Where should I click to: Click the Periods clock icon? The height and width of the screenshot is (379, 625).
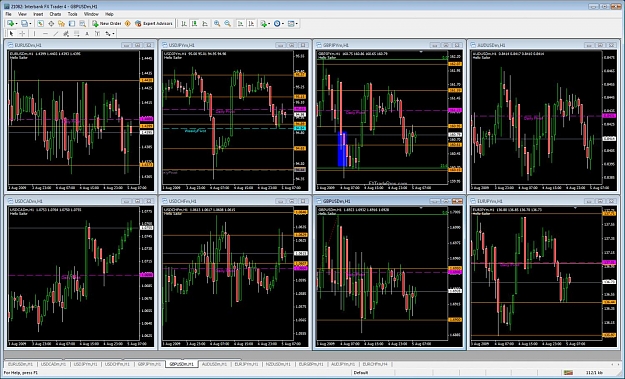[x=277, y=24]
